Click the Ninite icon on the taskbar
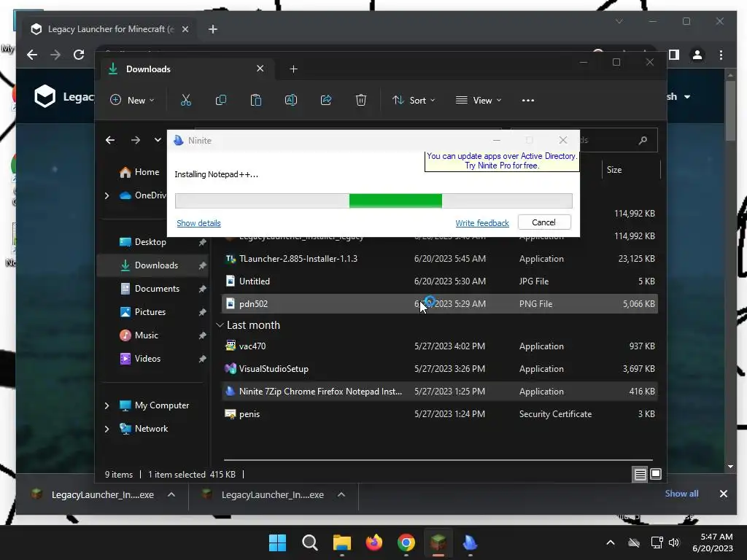The image size is (747, 560). (x=471, y=542)
